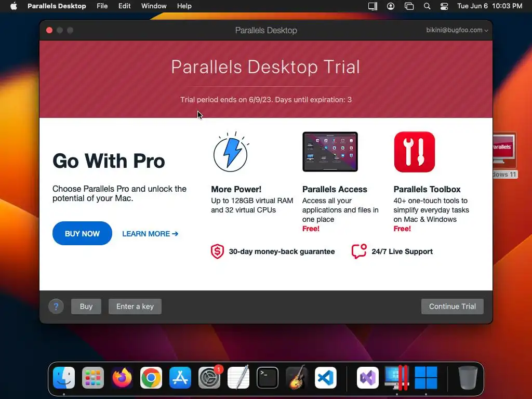
Task: Click the Go With Pro heading
Action: [x=109, y=161]
